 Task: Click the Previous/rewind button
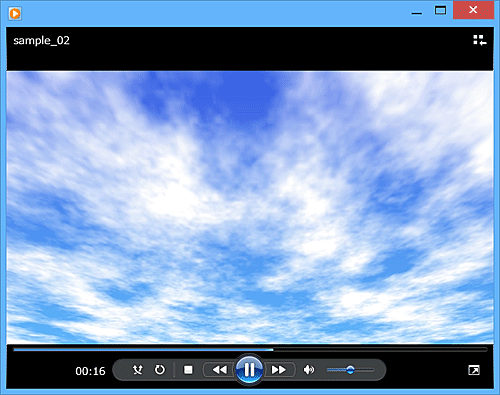pyautogui.click(x=219, y=370)
